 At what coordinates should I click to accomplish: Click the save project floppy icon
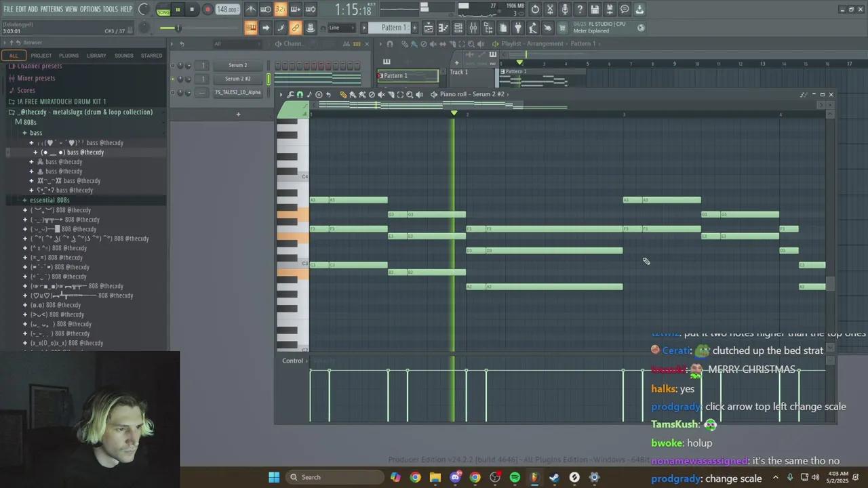click(595, 9)
